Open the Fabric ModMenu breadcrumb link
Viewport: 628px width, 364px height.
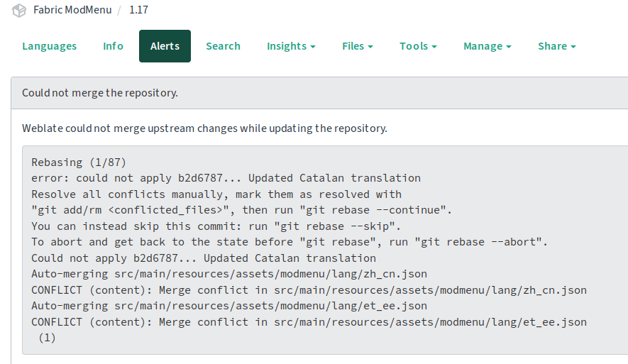72,10
